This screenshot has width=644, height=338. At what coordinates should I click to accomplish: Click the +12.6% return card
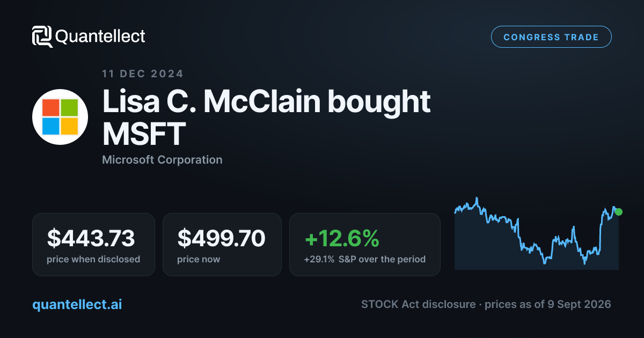pyautogui.click(x=365, y=245)
